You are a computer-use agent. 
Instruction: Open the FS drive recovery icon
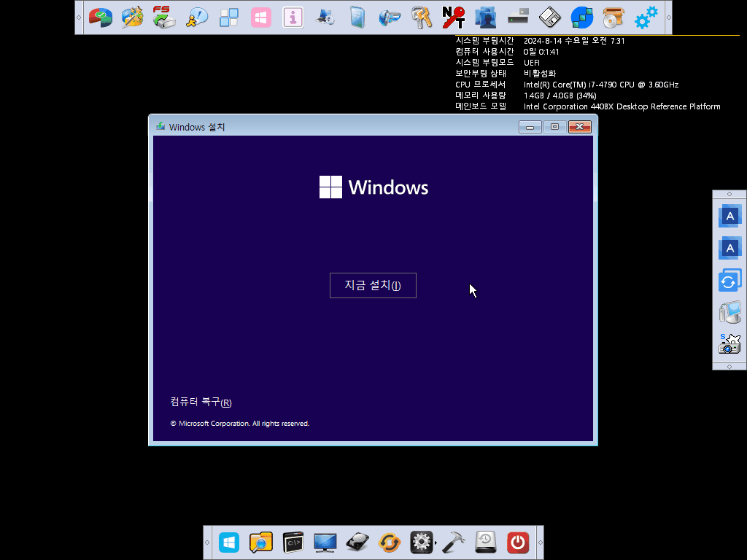164,17
